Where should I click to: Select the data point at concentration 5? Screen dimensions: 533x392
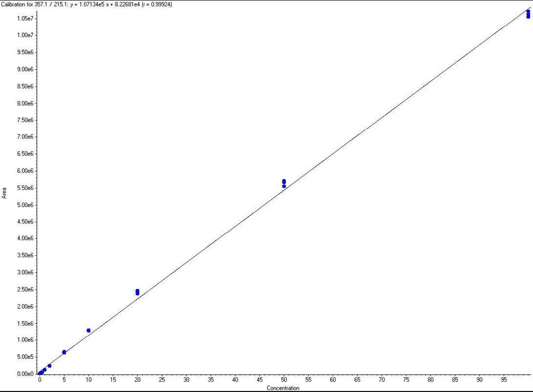point(64,352)
